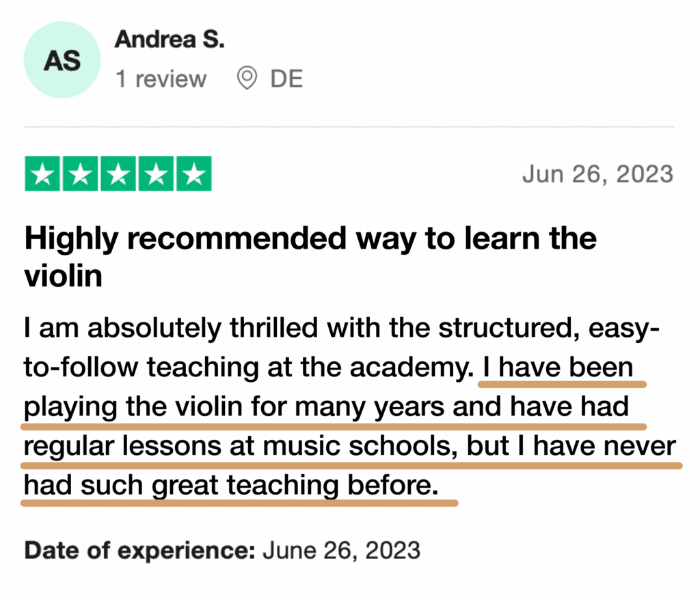Click the AS profile avatar
This screenshot has width=700, height=595.
(x=62, y=60)
